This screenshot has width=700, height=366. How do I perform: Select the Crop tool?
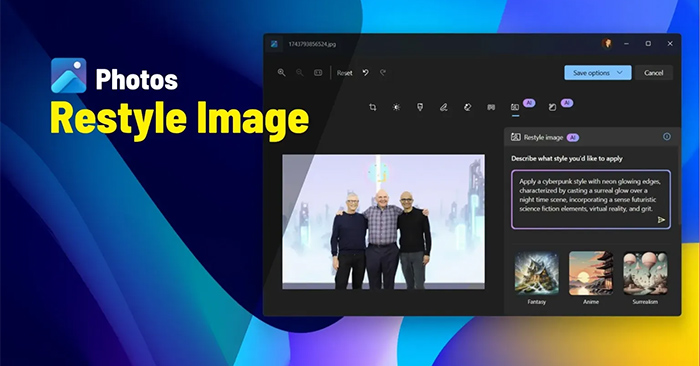(x=372, y=107)
